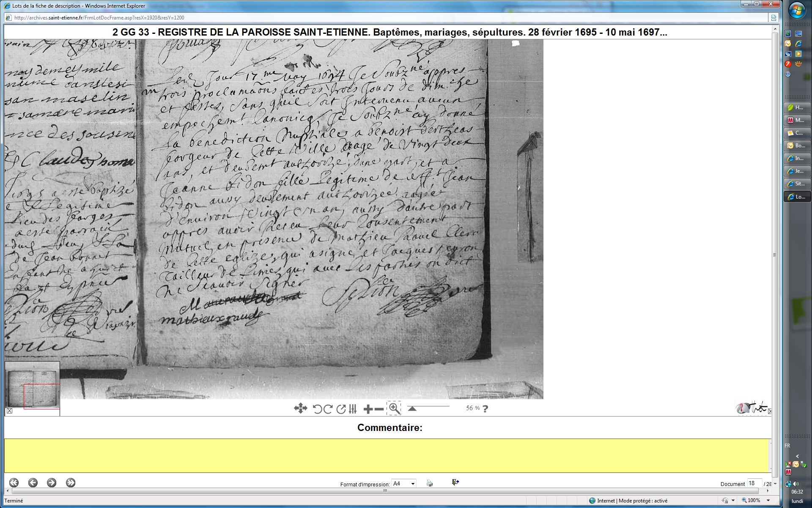Jump to the last document
The image size is (812, 508).
point(71,483)
